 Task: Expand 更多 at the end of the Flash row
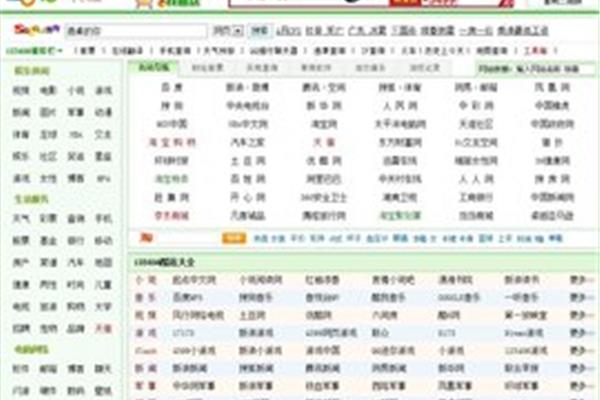[x=582, y=351]
